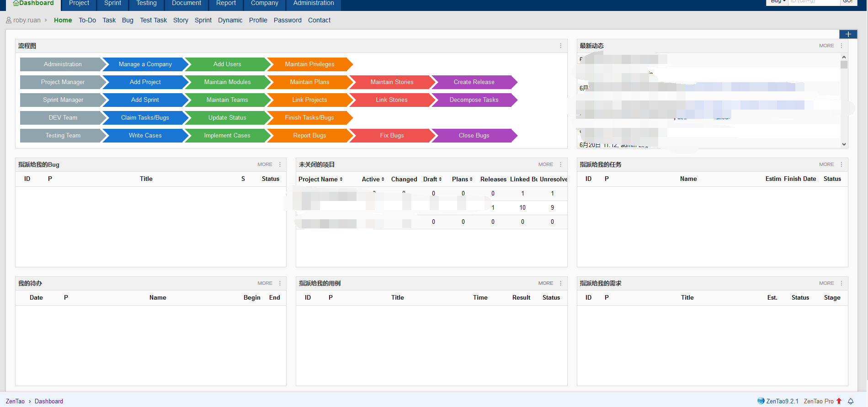Sort unclosed projects by Active column
The width and height of the screenshot is (868, 407).
click(373, 179)
